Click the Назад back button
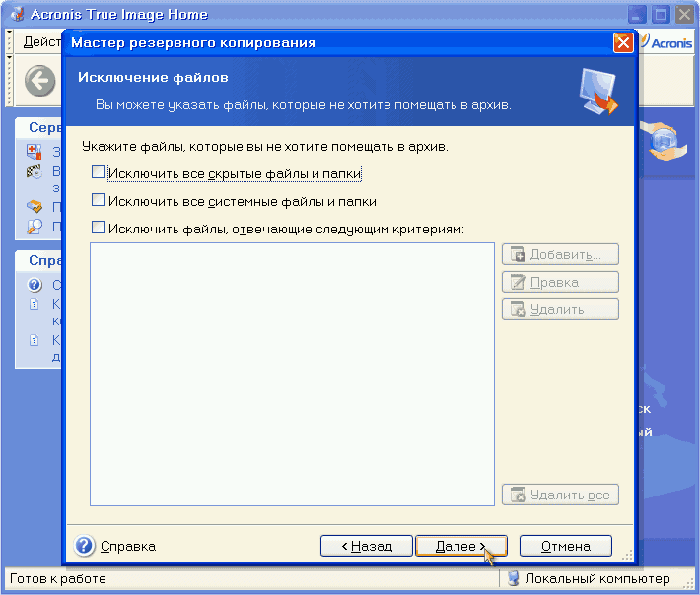This screenshot has width=700, height=595. (367, 546)
